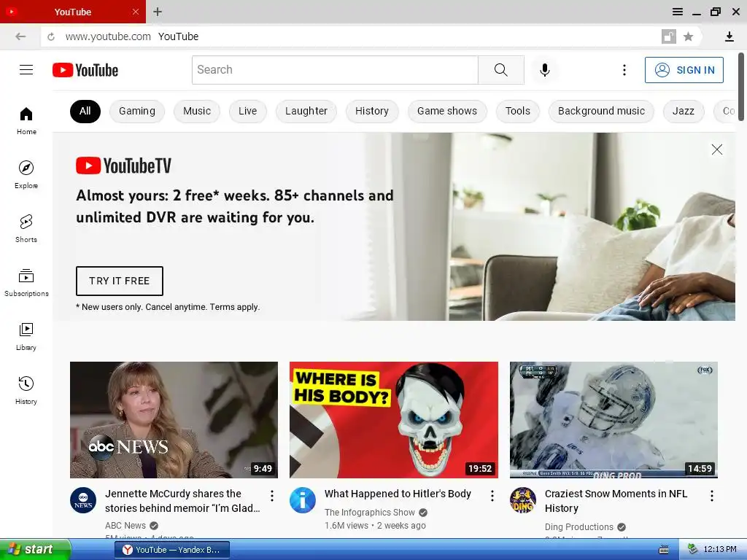Go to Home in sidebar
747x560 pixels.
point(26,121)
